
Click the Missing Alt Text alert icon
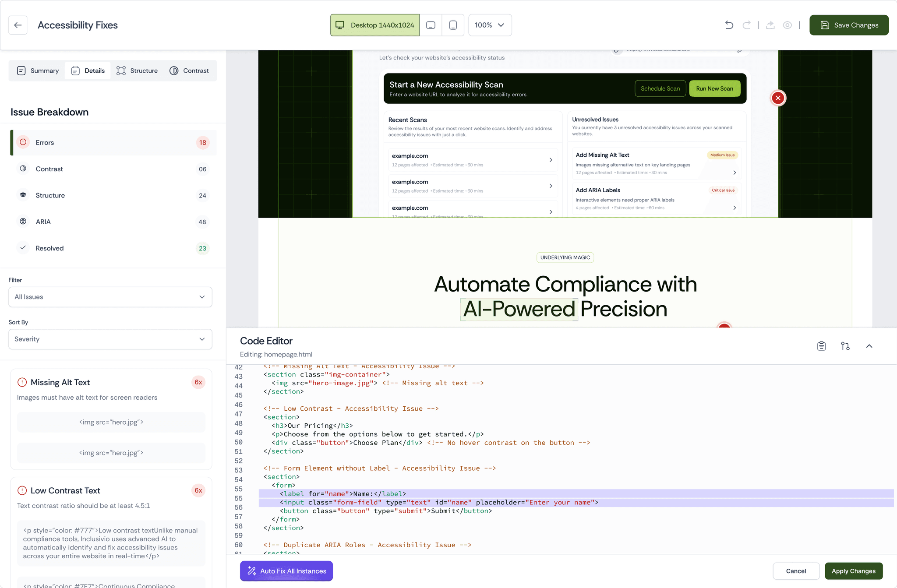pyautogui.click(x=22, y=382)
